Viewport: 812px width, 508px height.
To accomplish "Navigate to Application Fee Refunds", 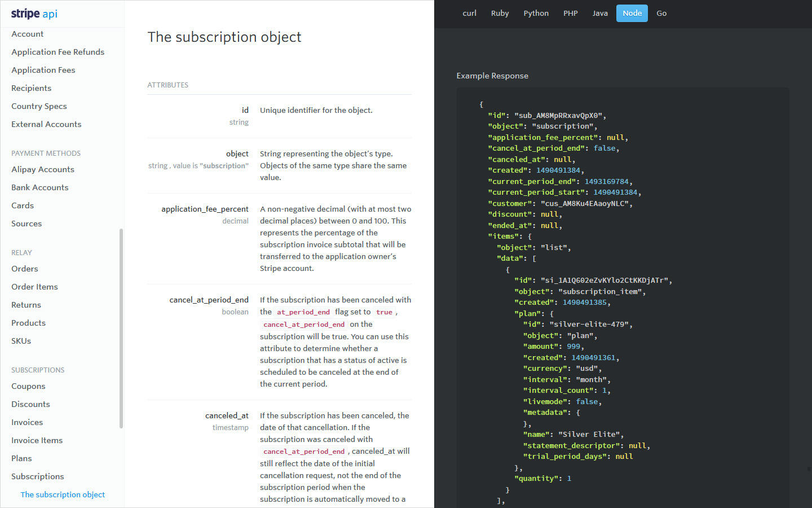I will pos(58,51).
